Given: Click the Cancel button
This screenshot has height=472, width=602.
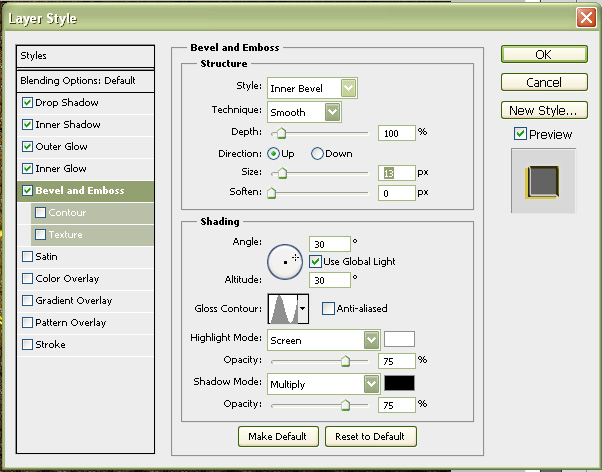Looking at the screenshot, I should point(544,82).
